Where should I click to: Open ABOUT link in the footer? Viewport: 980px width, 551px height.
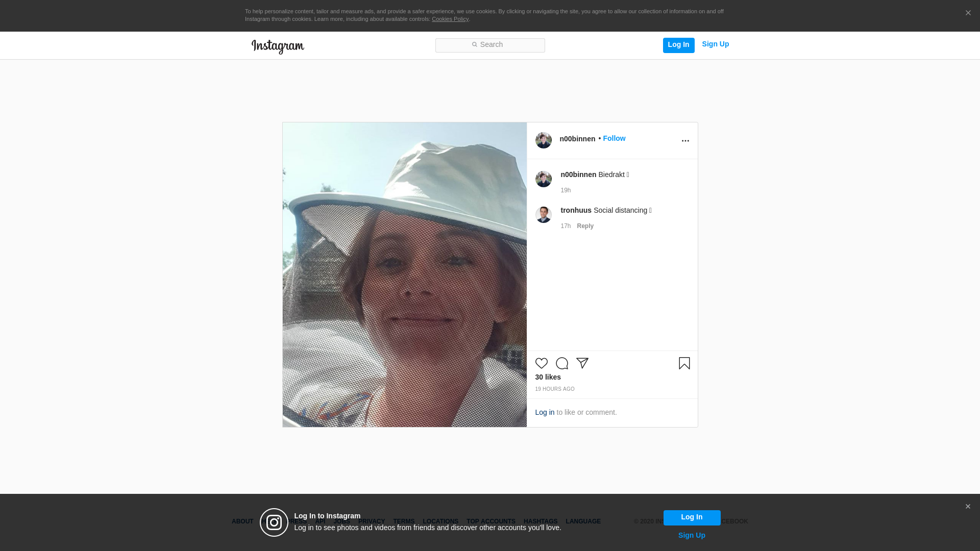242,521
